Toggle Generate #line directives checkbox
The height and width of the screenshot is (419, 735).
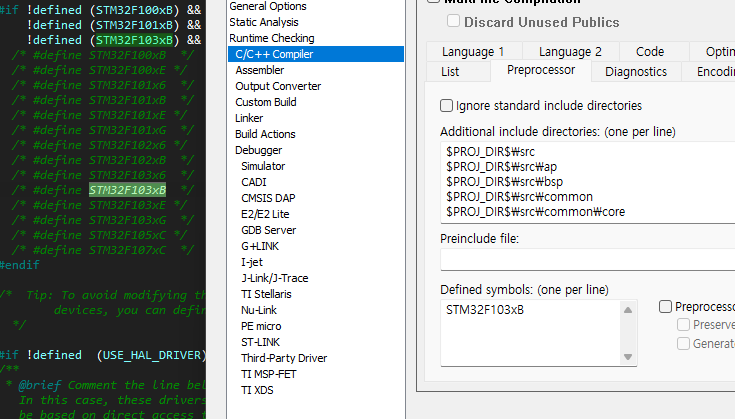[x=683, y=344]
